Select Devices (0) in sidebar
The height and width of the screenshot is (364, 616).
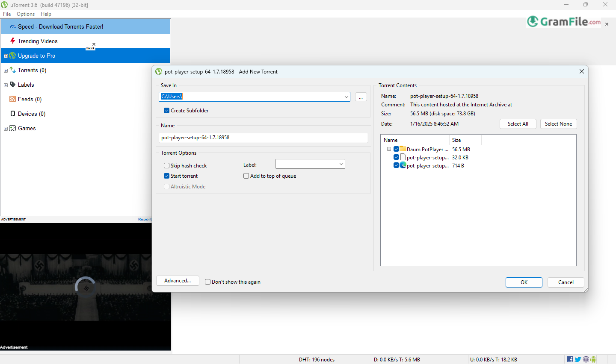click(32, 114)
